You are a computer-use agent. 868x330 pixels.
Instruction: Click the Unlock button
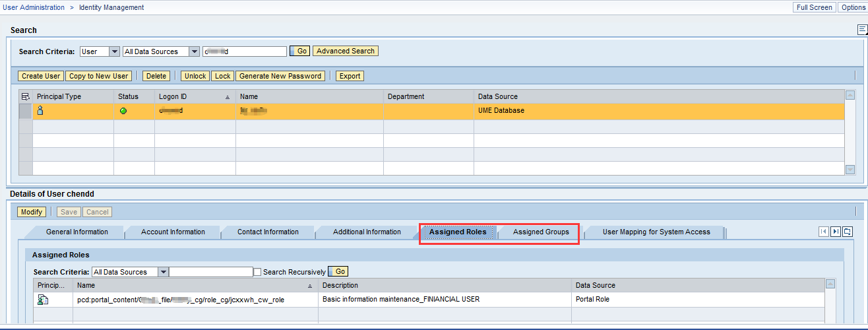[x=195, y=76]
